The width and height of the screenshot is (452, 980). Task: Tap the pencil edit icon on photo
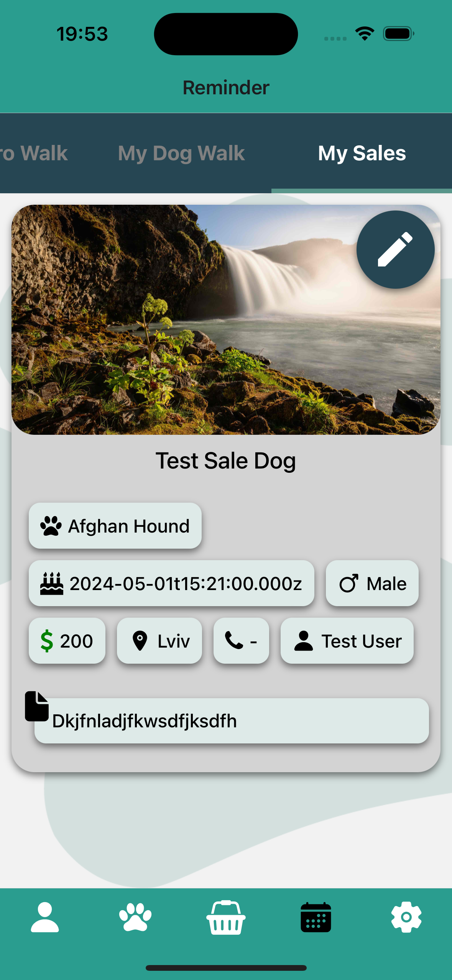click(395, 249)
